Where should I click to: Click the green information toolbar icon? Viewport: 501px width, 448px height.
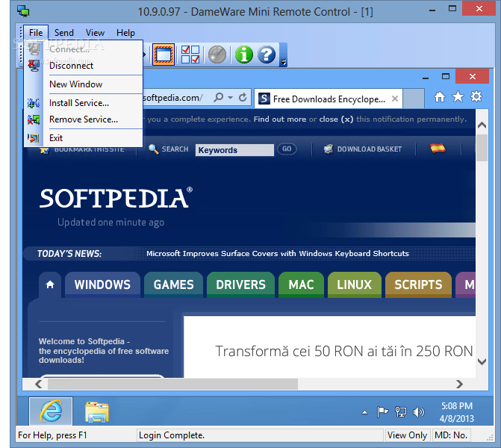tap(244, 55)
